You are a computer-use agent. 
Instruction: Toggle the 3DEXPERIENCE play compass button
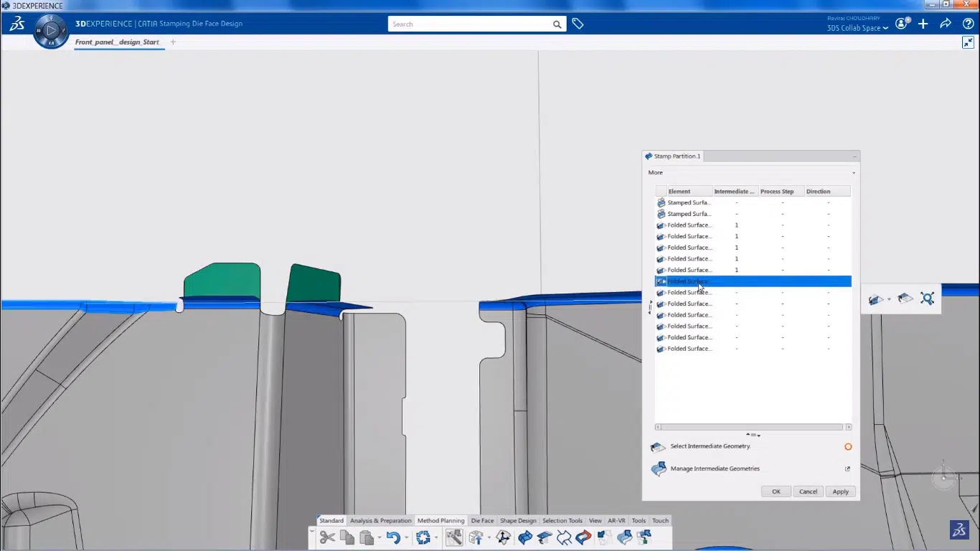(50, 30)
